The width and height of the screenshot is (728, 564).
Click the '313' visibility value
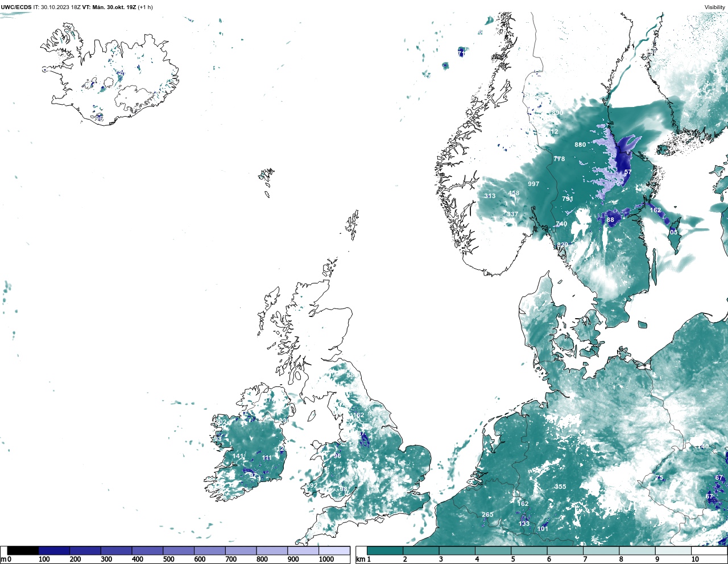tap(490, 196)
